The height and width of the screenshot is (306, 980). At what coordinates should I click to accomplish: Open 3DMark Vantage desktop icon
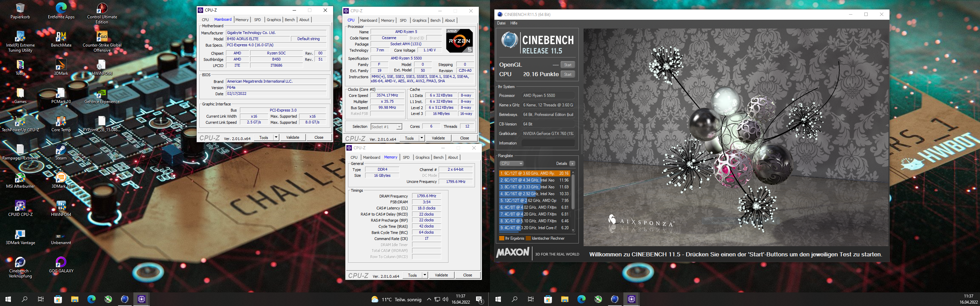click(20, 237)
